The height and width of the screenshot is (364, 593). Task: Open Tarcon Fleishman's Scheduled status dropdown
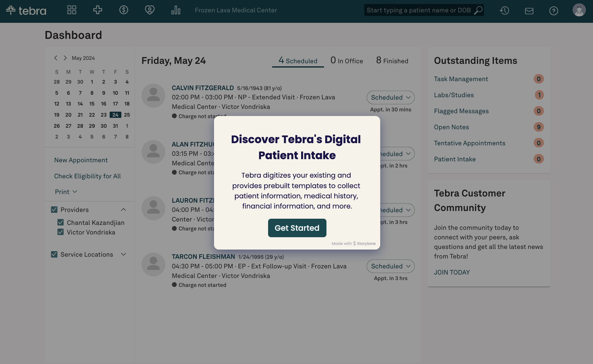390,266
